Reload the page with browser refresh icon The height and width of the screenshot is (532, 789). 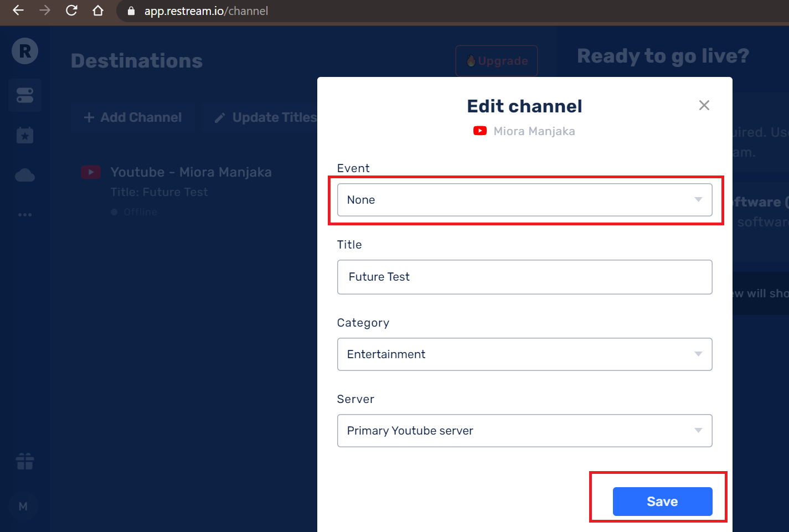tap(71, 11)
